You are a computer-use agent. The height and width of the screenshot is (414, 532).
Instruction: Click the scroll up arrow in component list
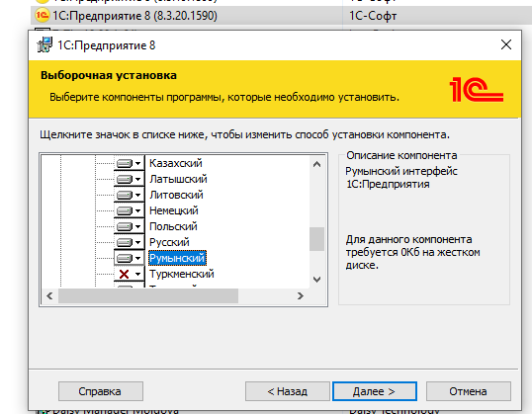[316, 164]
